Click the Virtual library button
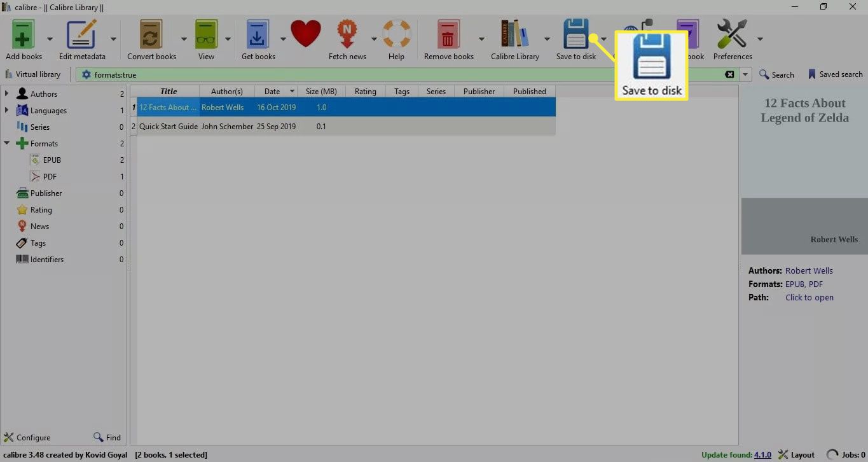 (x=32, y=74)
